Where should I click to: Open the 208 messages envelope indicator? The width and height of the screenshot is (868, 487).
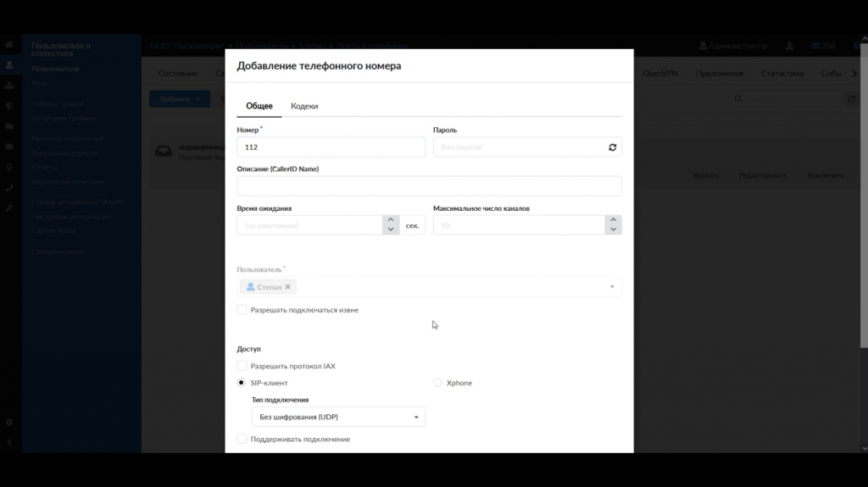coord(824,46)
